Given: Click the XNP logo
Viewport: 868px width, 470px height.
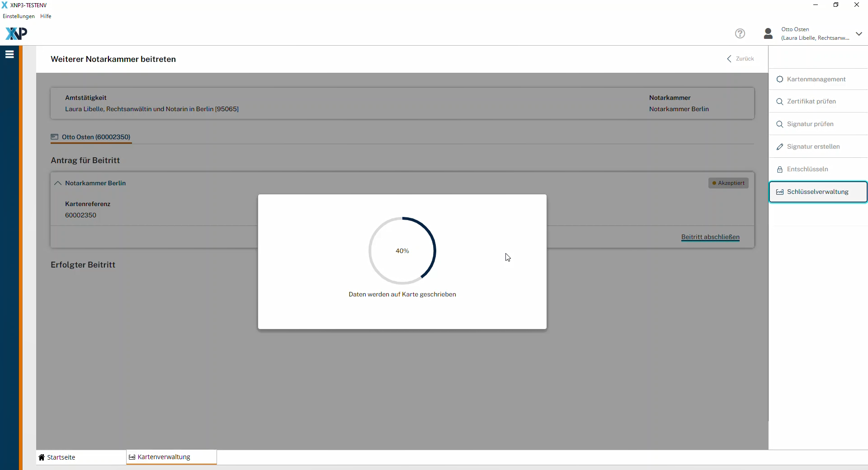Looking at the screenshot, I should coord(16,33).
